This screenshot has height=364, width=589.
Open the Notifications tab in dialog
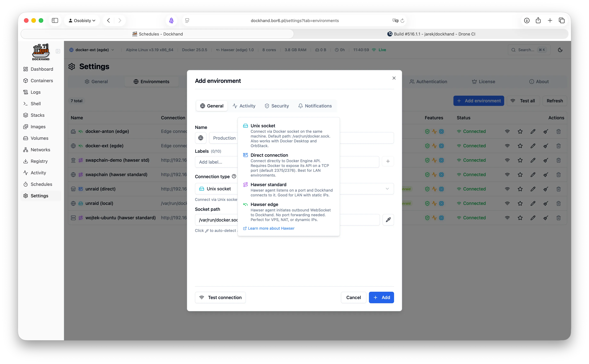click(x=315, y=106)
